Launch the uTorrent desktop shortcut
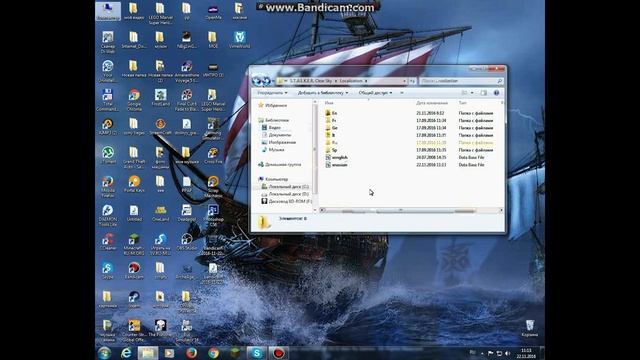The height and width of the screenshot is (360, 640). 108,155
